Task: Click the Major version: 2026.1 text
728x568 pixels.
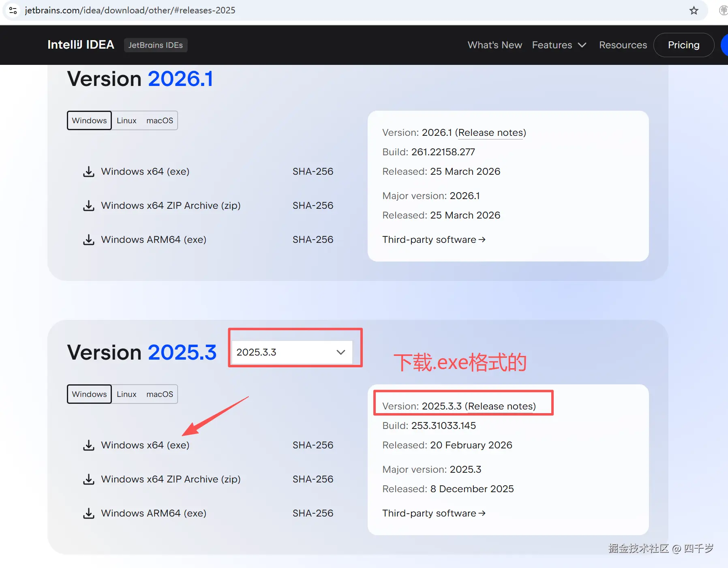Action: pos(431,196)
